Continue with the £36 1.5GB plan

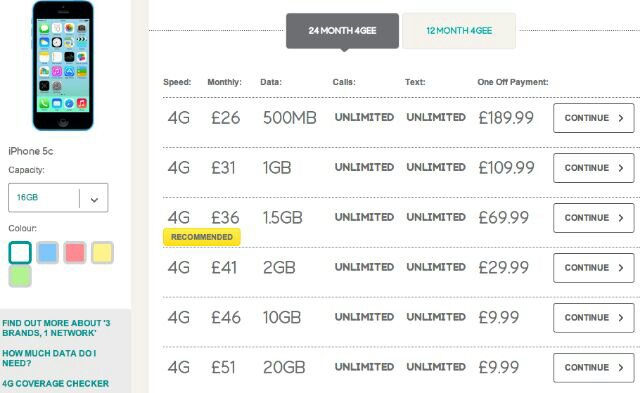coord(593,218)
